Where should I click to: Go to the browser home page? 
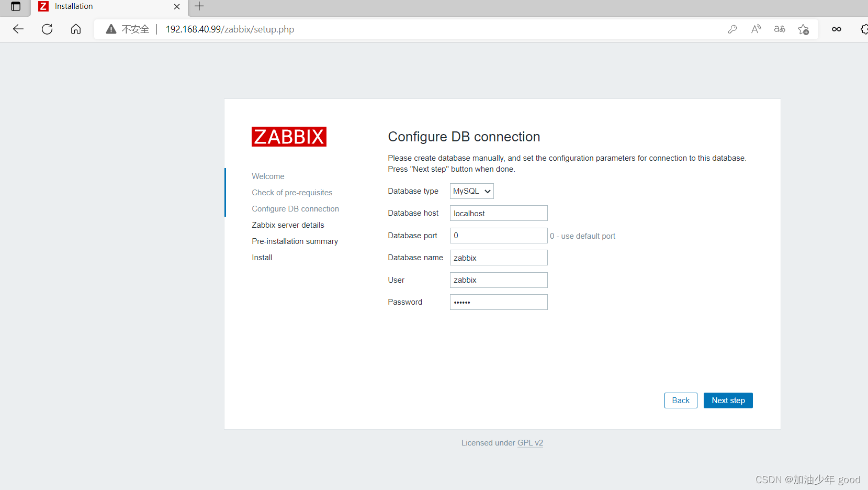[x=76, y=29]
